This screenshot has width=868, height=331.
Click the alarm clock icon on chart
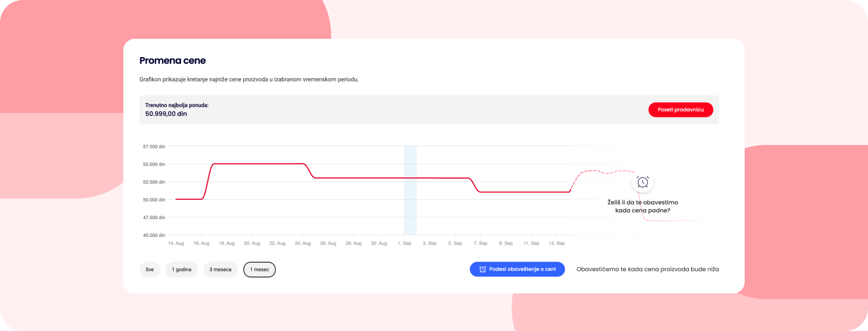tap(642, 182)
